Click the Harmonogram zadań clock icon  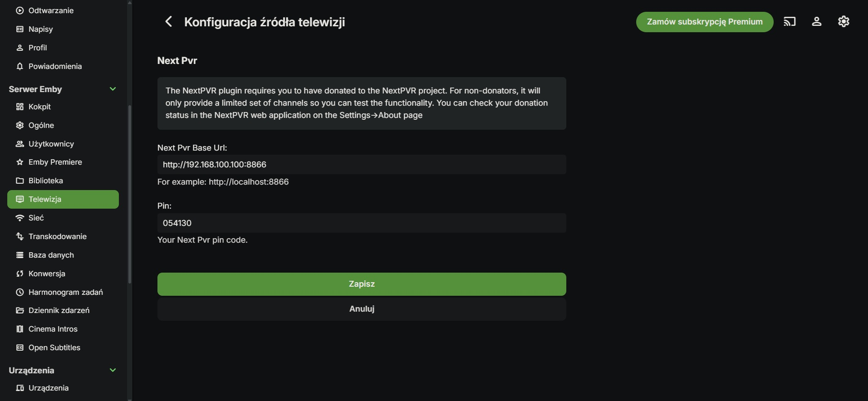point(20,292)
